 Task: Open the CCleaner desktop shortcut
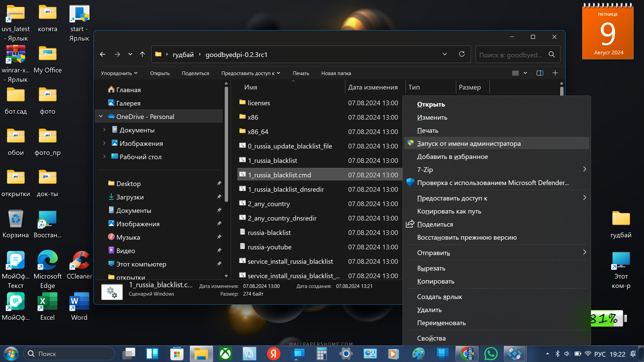(79, 265)
